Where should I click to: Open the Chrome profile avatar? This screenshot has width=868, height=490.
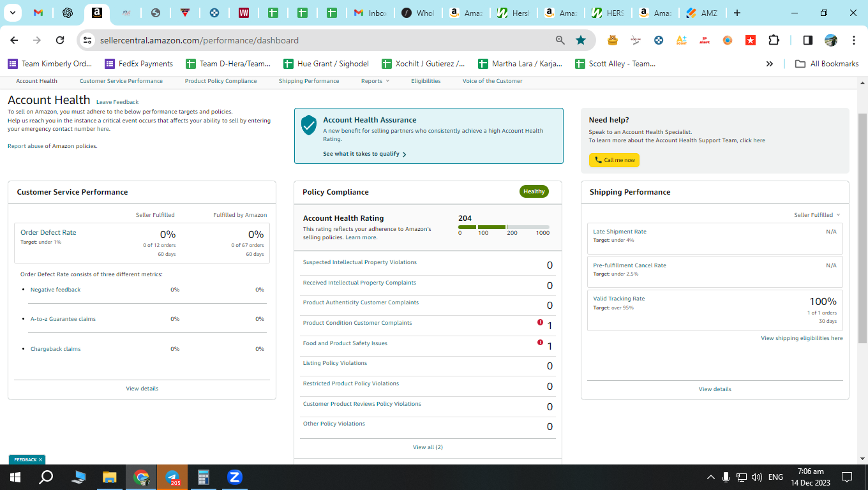830,40
